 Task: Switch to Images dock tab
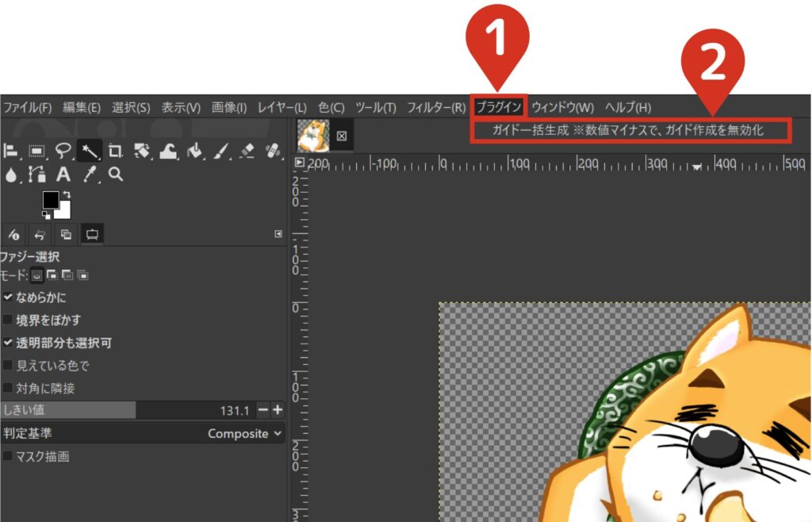click(x=66, y=235)
